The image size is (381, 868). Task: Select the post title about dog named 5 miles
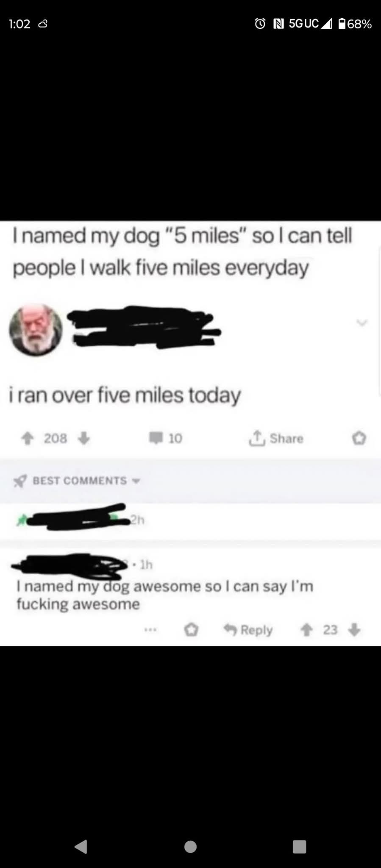pos(182,252)
